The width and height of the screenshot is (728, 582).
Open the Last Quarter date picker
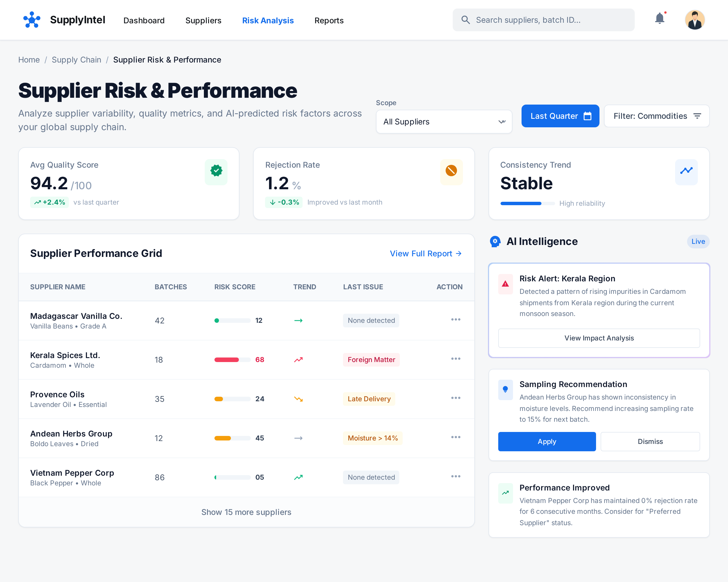tap(560, 116)
